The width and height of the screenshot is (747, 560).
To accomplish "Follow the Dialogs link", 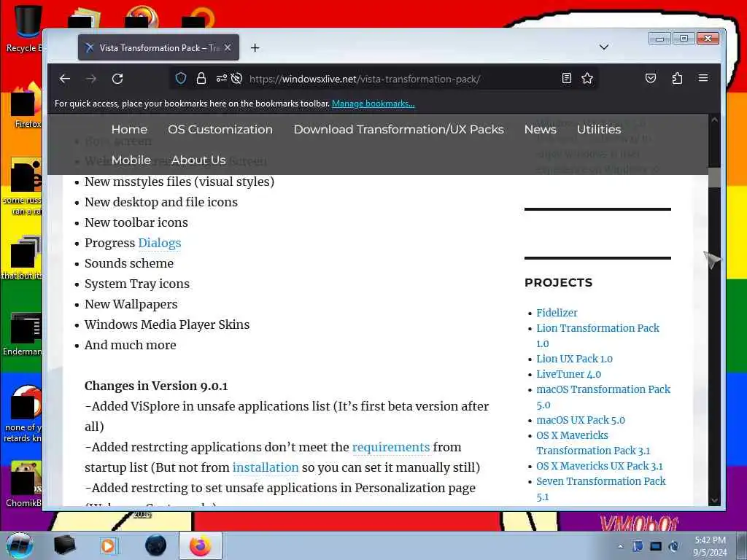I will pyautogui.click(x=160, y=243).
